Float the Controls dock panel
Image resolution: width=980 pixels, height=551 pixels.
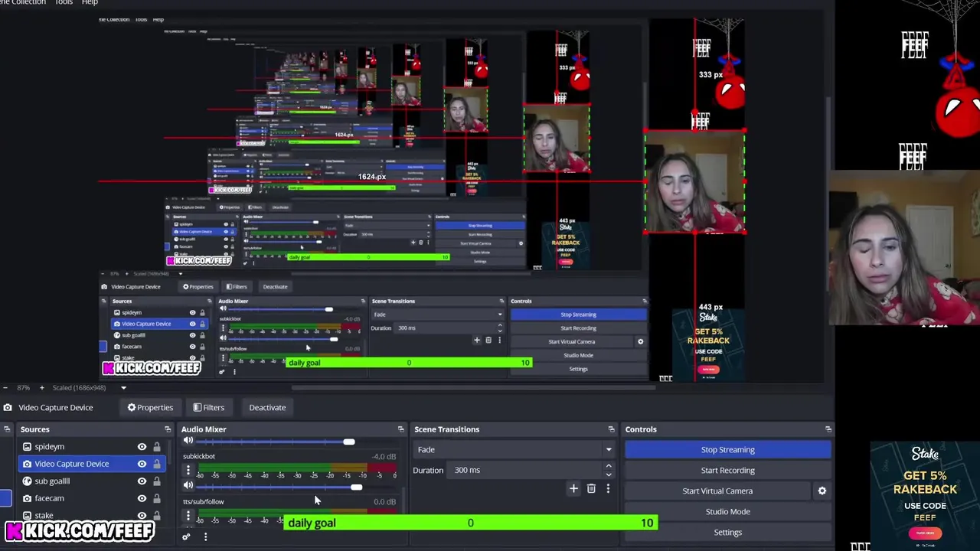coord(828,429)
